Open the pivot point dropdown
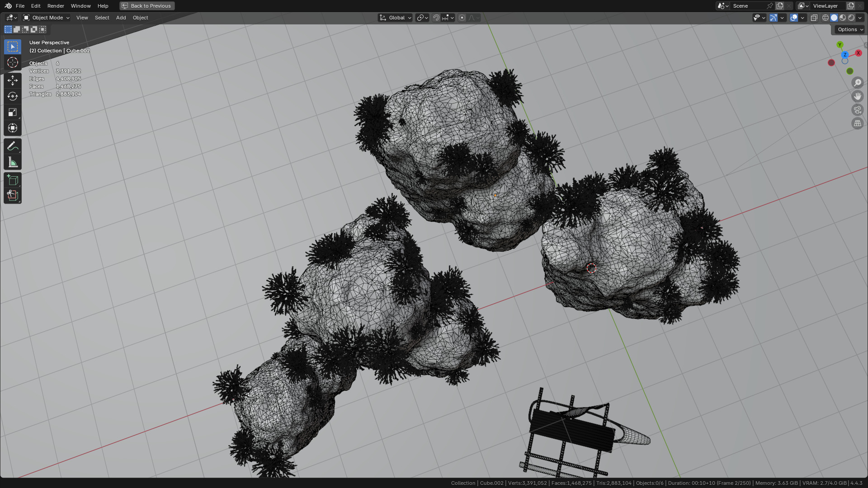This screenshot has height=488, width=868. [x=422, y=18]
